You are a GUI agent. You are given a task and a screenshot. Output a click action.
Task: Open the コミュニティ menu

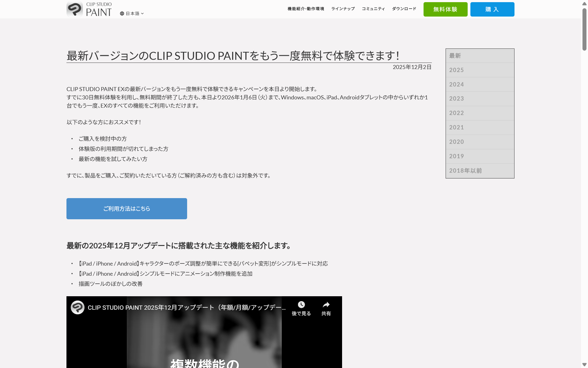(373, 9)
